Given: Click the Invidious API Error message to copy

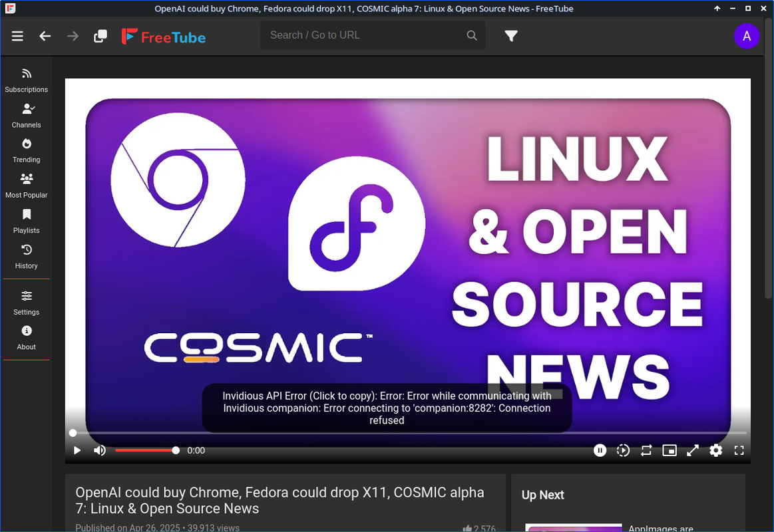Looking at the screenshot, I should (387, 408).
